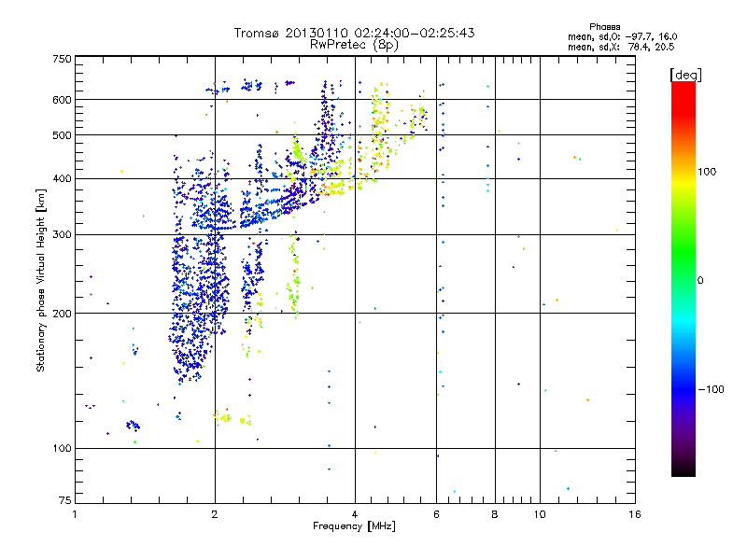Image resolution: width=747 pixels, height=560 pixels.
Task: Click the x-axis '16' tick label
Action: click(x=635, y=514)
